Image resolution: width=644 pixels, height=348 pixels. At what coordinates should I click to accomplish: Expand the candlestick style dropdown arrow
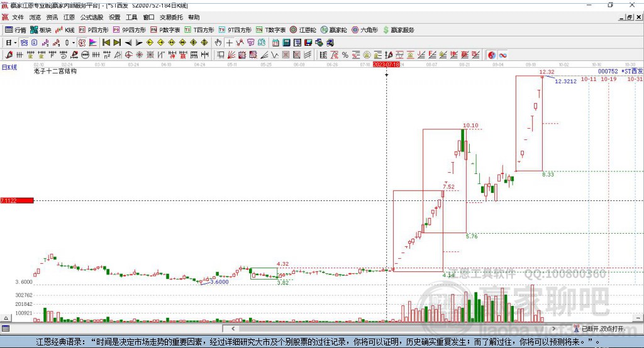pos(74,43)
